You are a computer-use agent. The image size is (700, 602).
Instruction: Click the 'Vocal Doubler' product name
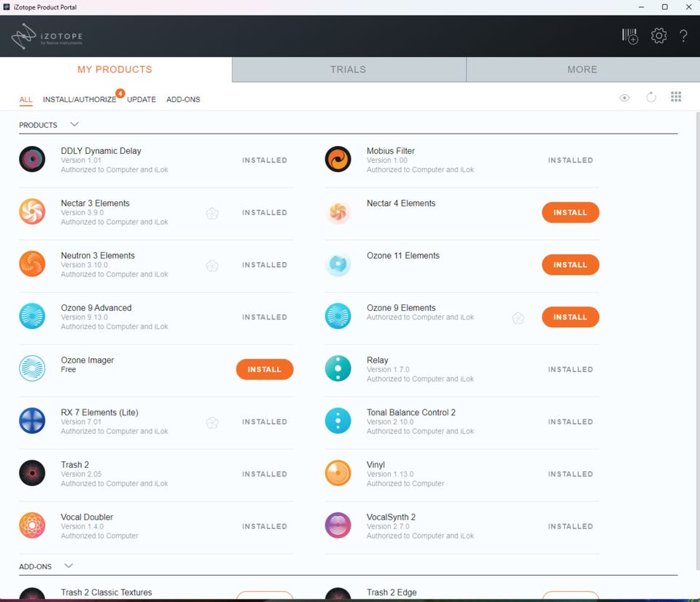[87, 516]
